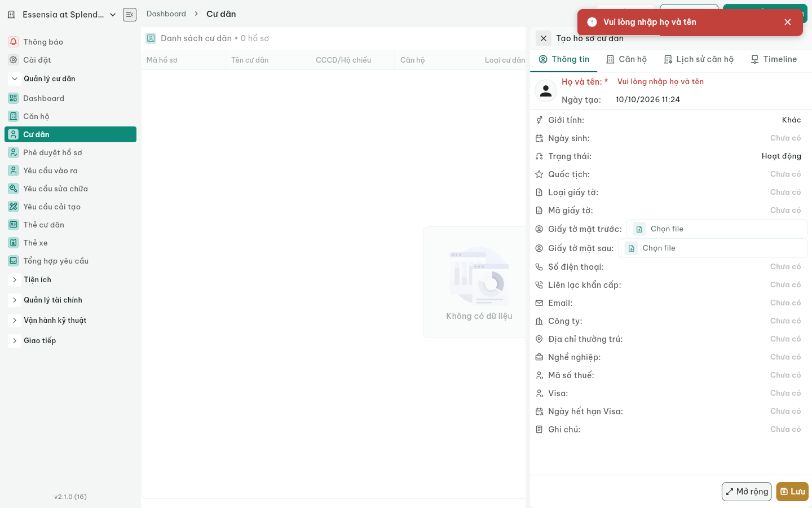Click the Mã hồ sơ column header
This screenshot has width=812, height=508.
pos(183,60)
